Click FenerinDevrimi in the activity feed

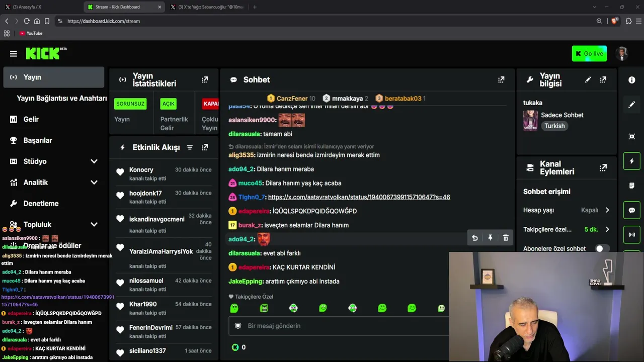pyautogui.click(x=151, y=327)
